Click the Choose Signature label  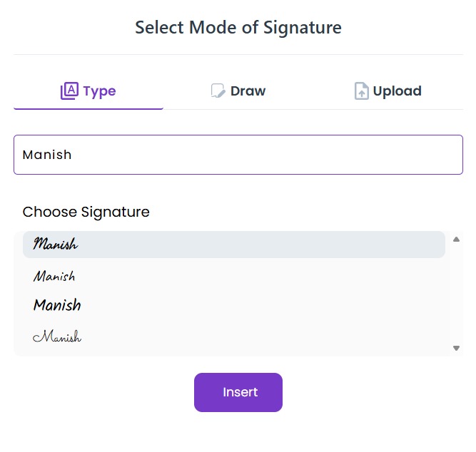click(86, 212)
